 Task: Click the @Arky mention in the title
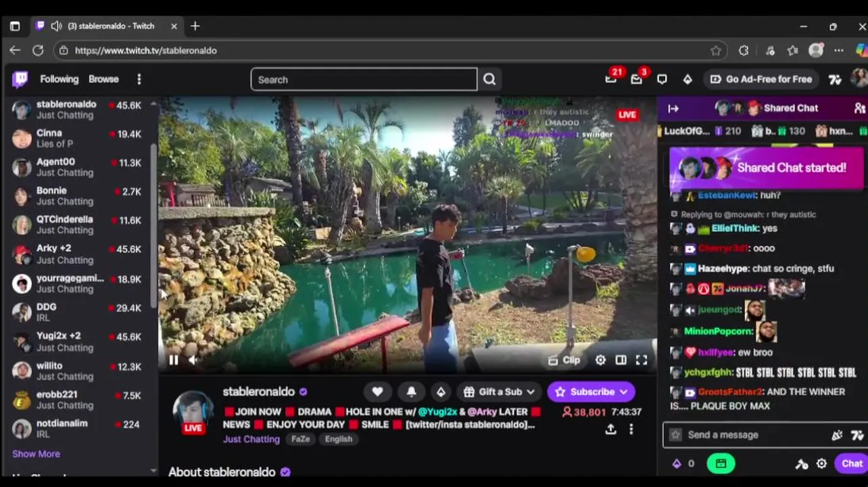[482, 411]
